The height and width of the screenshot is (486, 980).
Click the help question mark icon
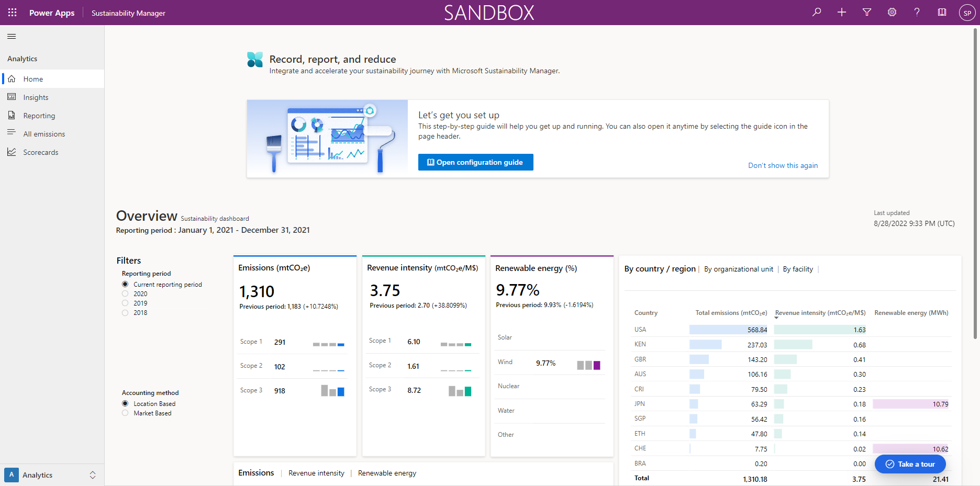917,12
